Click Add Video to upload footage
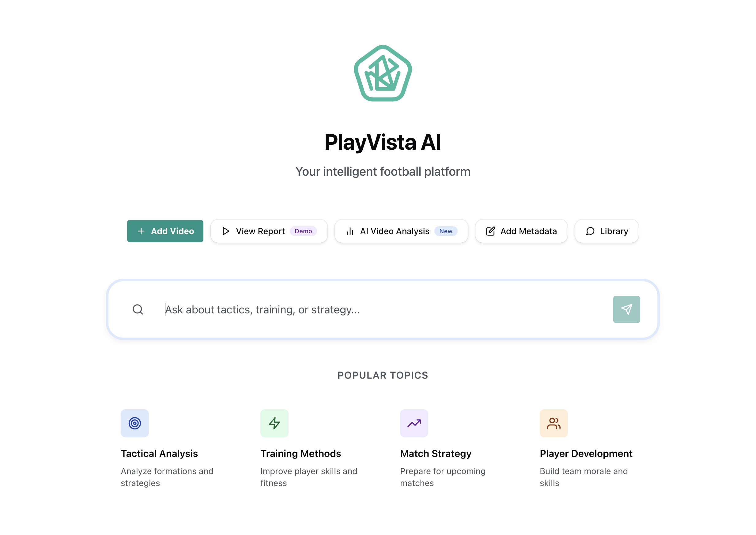This screenshot has width=756, height=535. tap(165, 231)
